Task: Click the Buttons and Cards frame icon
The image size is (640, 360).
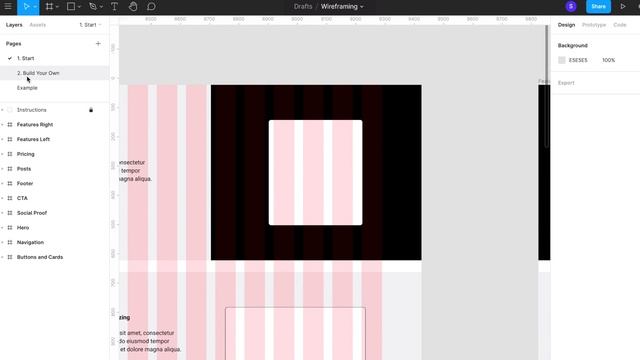Action: [x=10, y=257]
